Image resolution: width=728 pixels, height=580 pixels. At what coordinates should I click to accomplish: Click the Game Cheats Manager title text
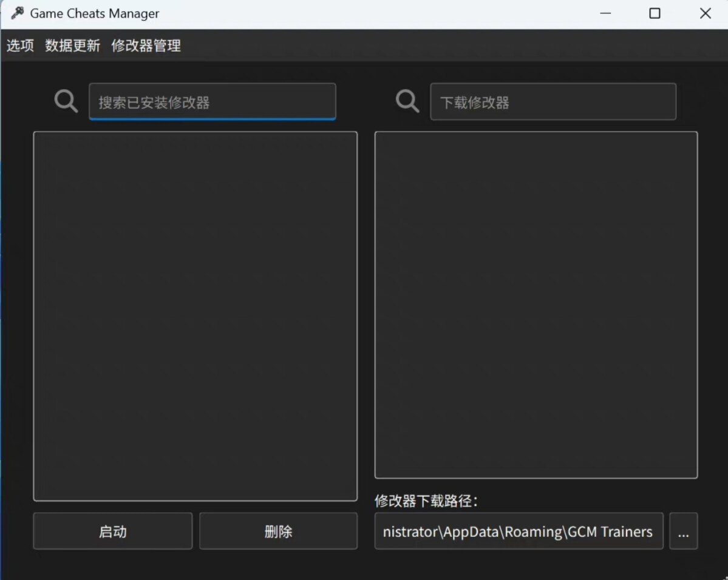click(x=94, y=13)
